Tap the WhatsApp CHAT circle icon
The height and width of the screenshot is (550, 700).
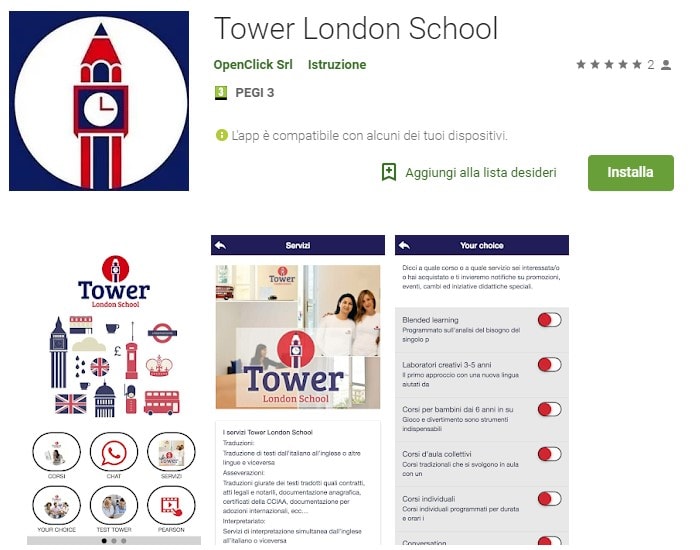pyautogui.click(x=114, y=452)
